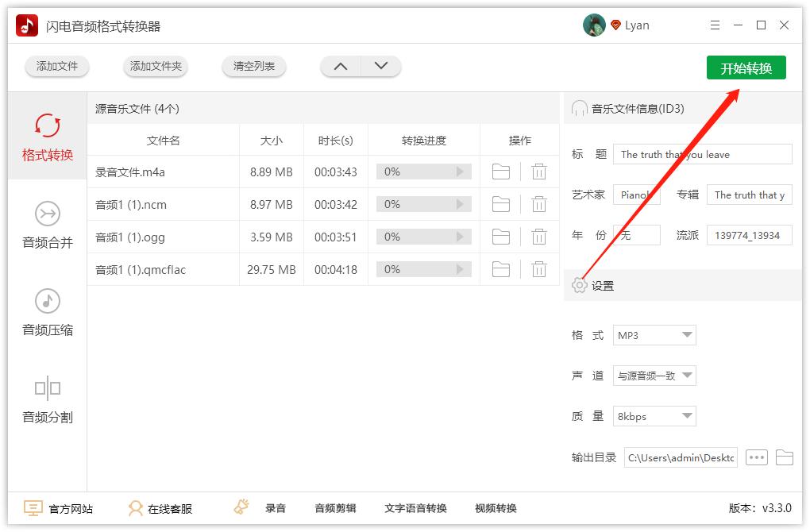
Task: Click the 格式转换 tab label
Action: pyautogui.click(x=48, y=155)
